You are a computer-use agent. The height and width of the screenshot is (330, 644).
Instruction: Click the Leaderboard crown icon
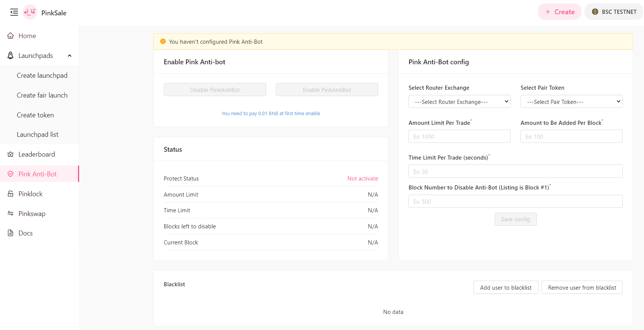10,154
